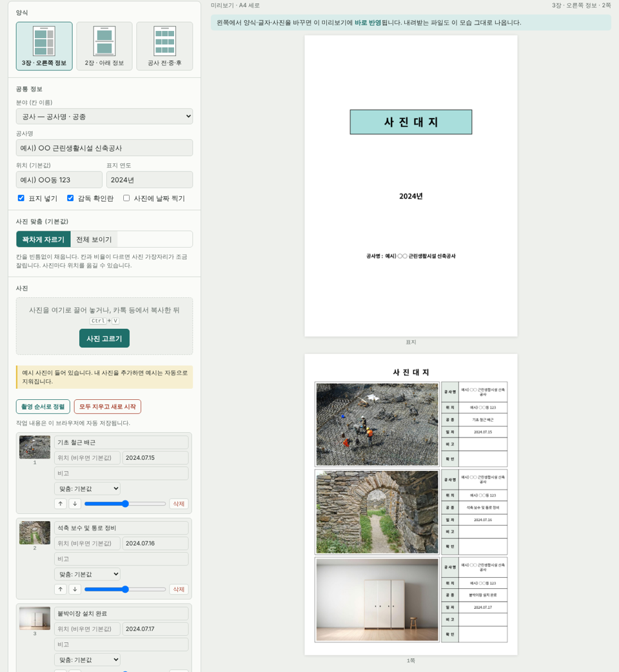Edit the 2024.07.16 date field

pyautogui.click(x=155, y=544)
